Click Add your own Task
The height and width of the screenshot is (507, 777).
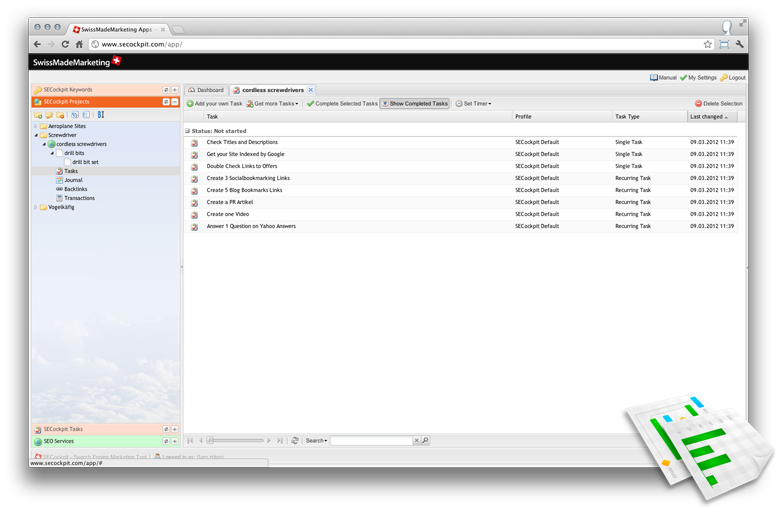(x=214, y=104)
